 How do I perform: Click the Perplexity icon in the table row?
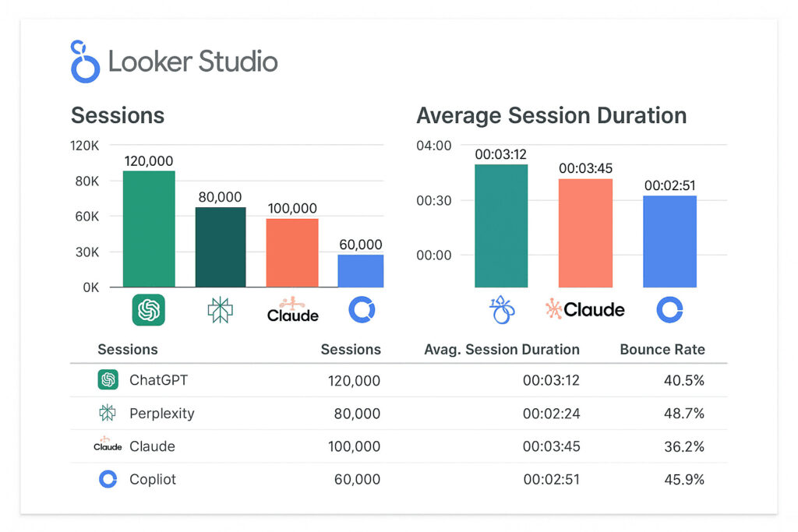(x=108, y=413)
